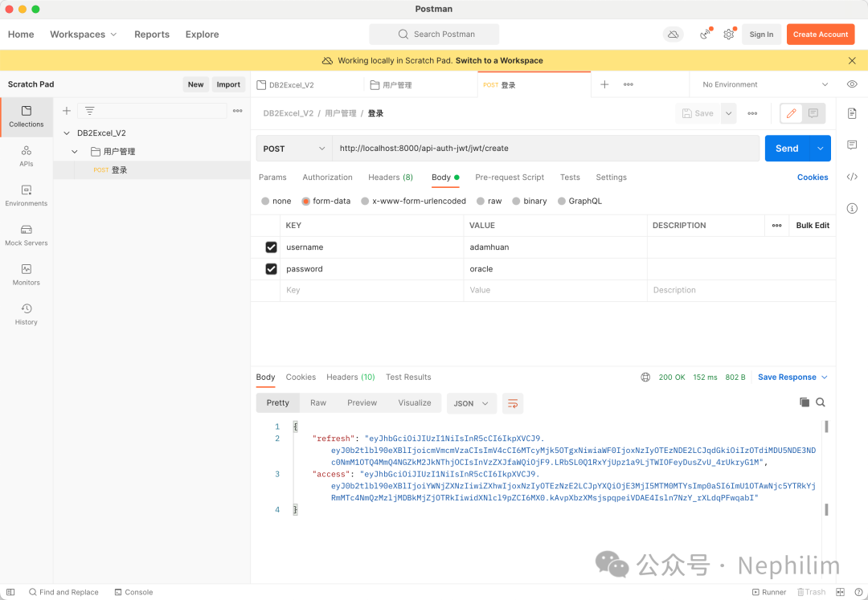Viewport: 868px width, 600px height.
Task: Uncheck the username row checkbox
Action: [x=272, y=247]
